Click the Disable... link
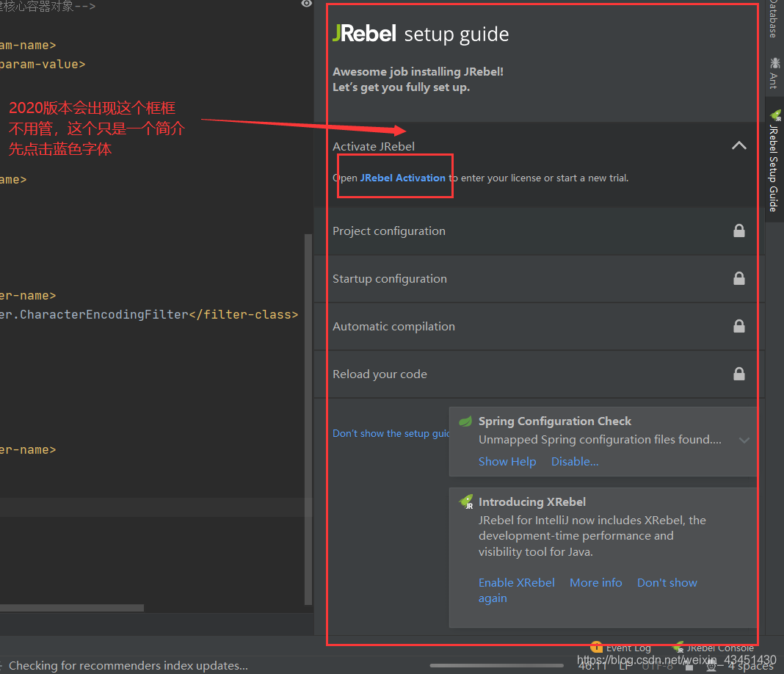 575,461
